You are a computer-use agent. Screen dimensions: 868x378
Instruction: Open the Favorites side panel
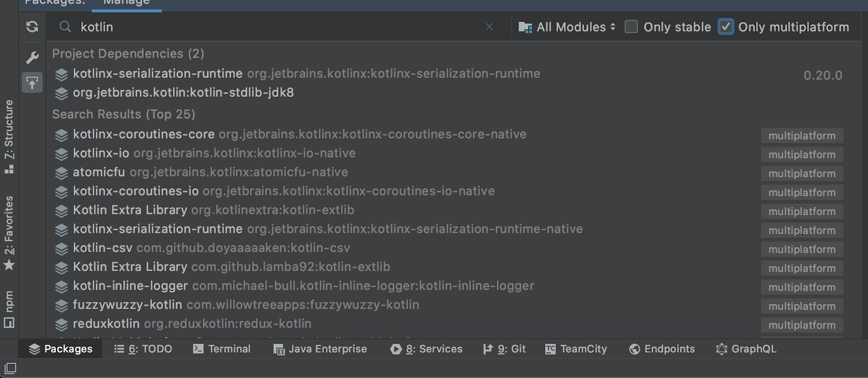tap(9, 233)
